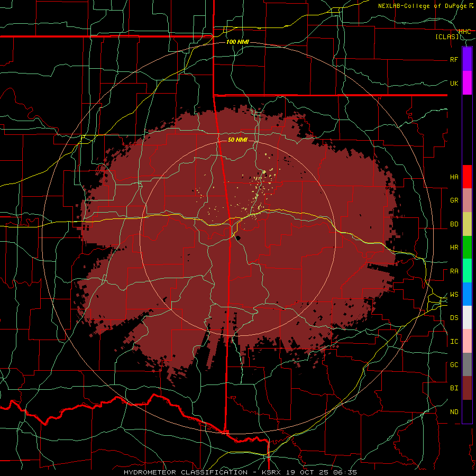This screenshot has width=476, height=476.
Task: Click the UK magenta legend swatch
Action: 467,83
